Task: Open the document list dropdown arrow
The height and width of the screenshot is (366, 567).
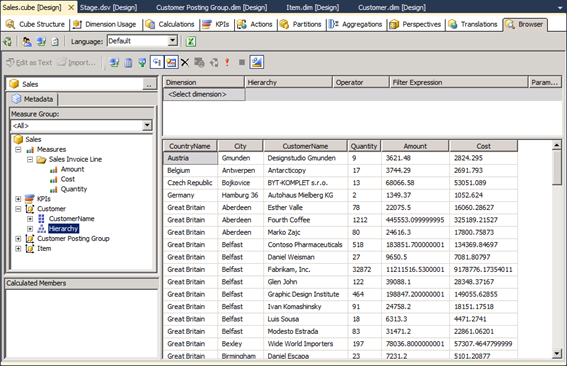Action: 560,7
